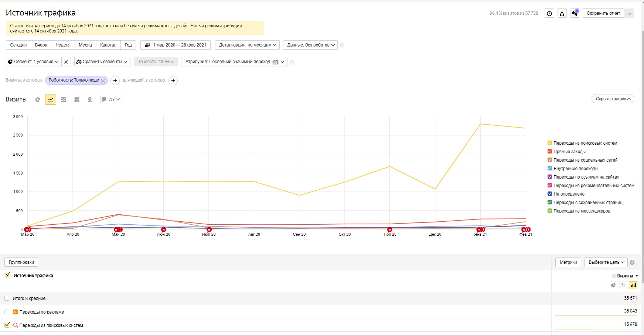Open the Атрибуция: Последний значимый переход dropdown
The image size is (644, 335).
click(234, 62)
